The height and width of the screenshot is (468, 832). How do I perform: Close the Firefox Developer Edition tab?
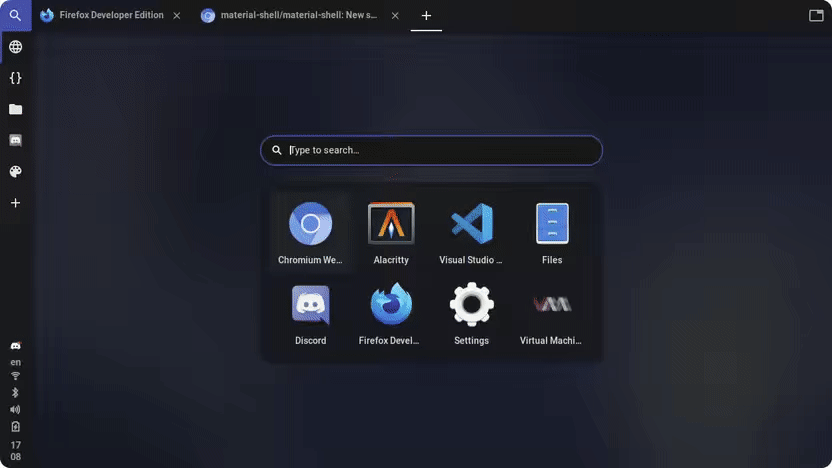pyautogui.click(x=177, y=15)
